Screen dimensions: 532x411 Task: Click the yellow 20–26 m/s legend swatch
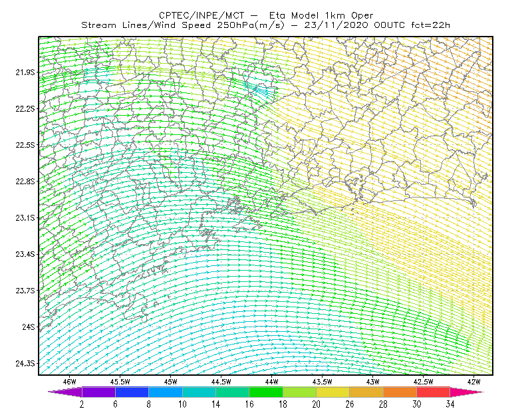tap(333, 392)
